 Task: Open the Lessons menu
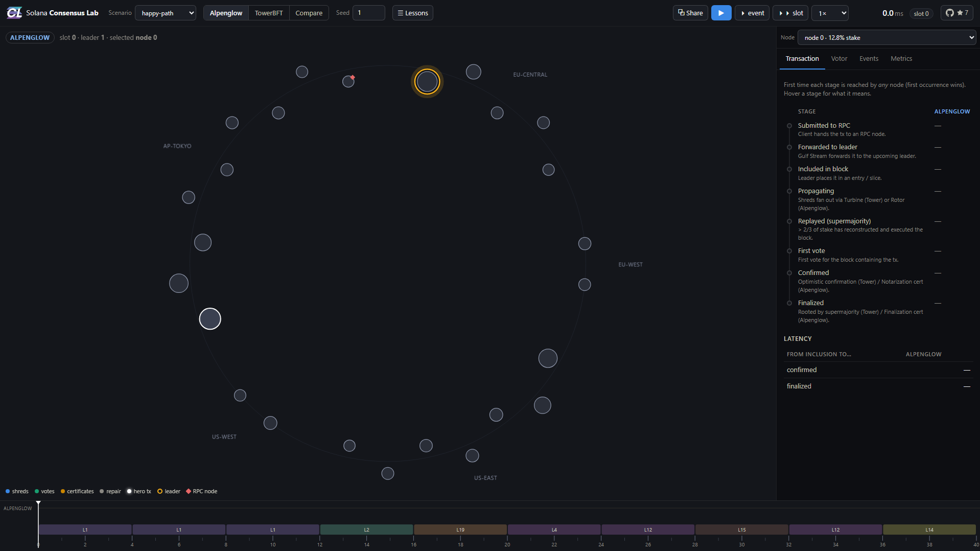point(413,13)
